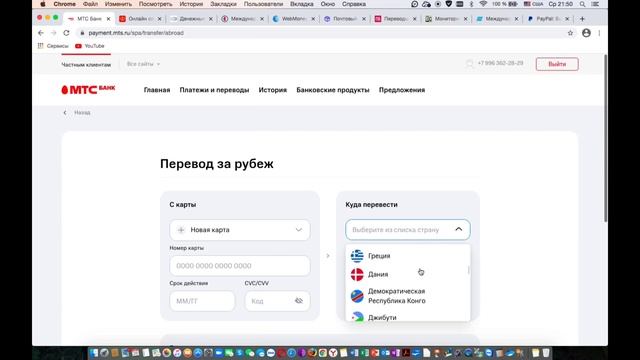The height and width of the screenshot is (360, 640).
Task: Click Wi-Fi status icon
Action: 483,4
